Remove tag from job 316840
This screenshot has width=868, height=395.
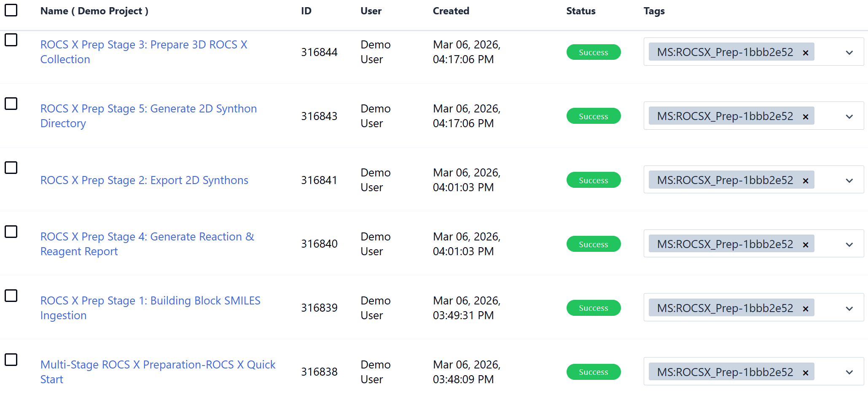pyautogui.click(x=805, y=245)
